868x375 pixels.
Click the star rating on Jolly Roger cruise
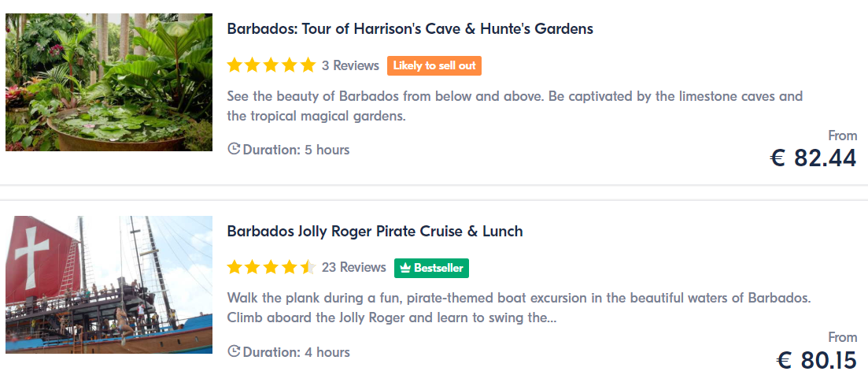(271, 268)
